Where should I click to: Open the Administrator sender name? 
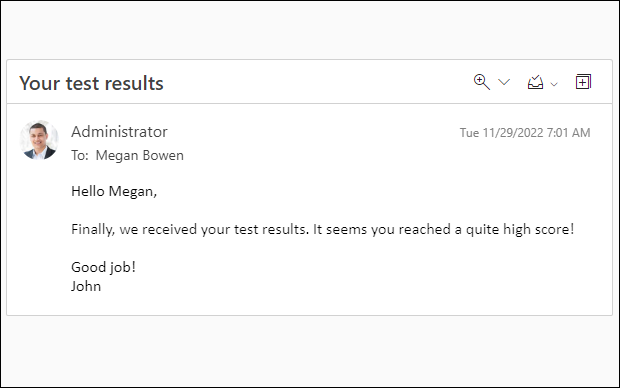[119, 132]
